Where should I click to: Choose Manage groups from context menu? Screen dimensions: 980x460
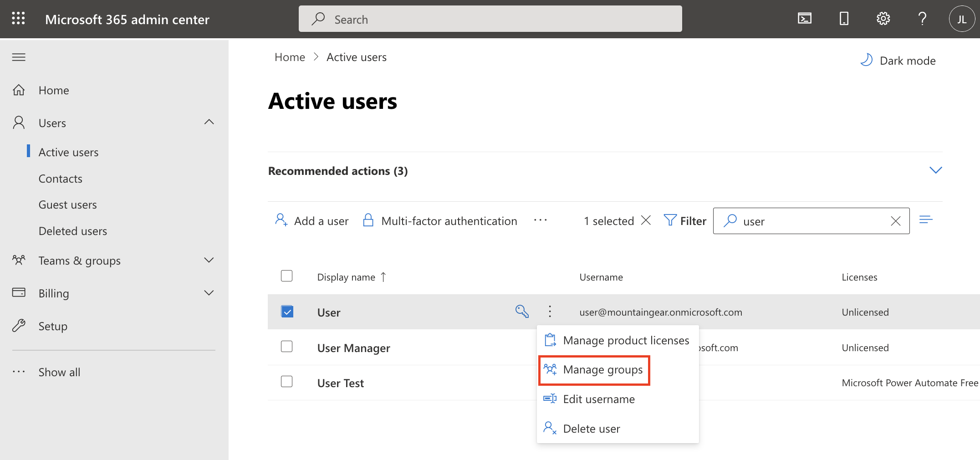point(594,370)
